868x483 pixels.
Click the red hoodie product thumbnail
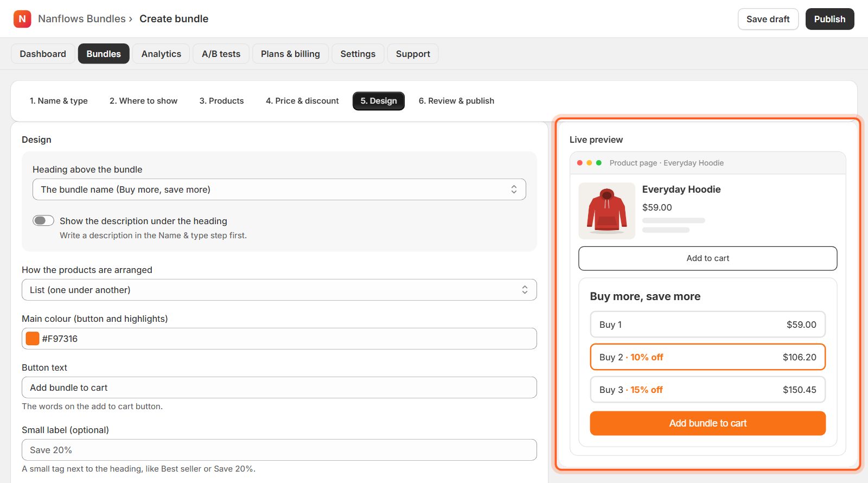click(607, 211)
